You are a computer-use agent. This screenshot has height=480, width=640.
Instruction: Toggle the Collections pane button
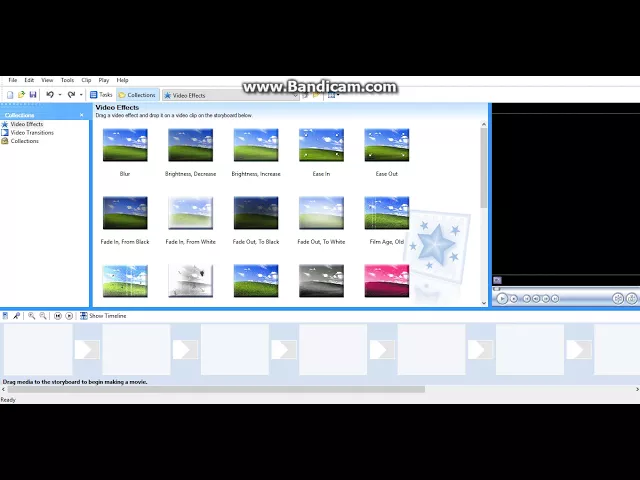pos(137,95)
